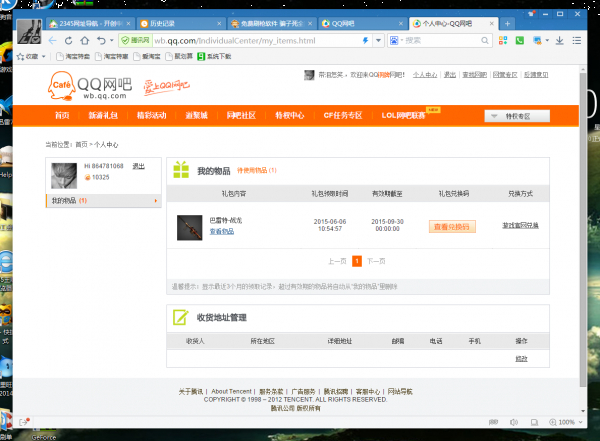
Task: Open the 新游礼包 navigation item
Action: tap(103, 116)
